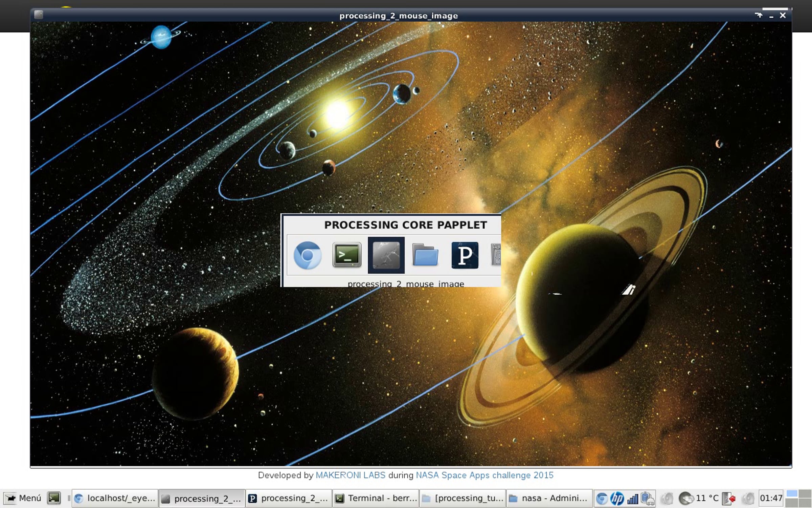This screenshot has height=508, width=812.
Task: Roll up the window with the shade button
Action: [x=759, y=15]
